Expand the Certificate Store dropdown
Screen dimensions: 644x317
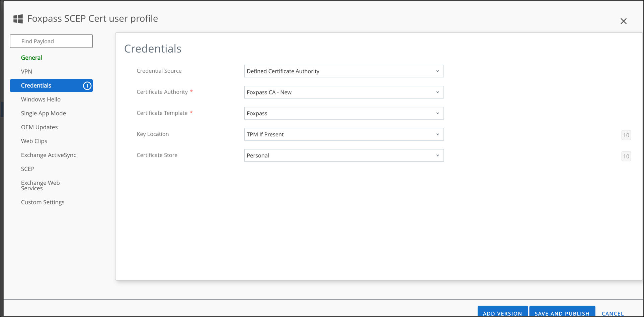[x=343, y=155]
